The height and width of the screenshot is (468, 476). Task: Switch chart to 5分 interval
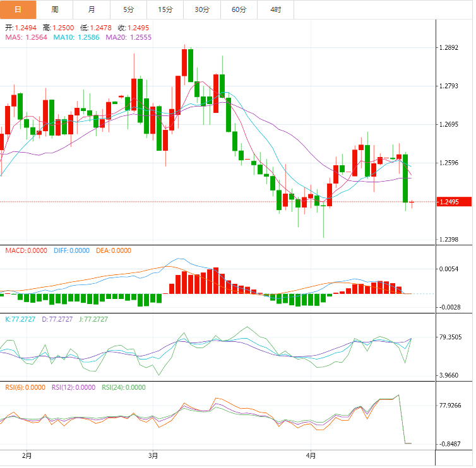(x=128, y=9)
